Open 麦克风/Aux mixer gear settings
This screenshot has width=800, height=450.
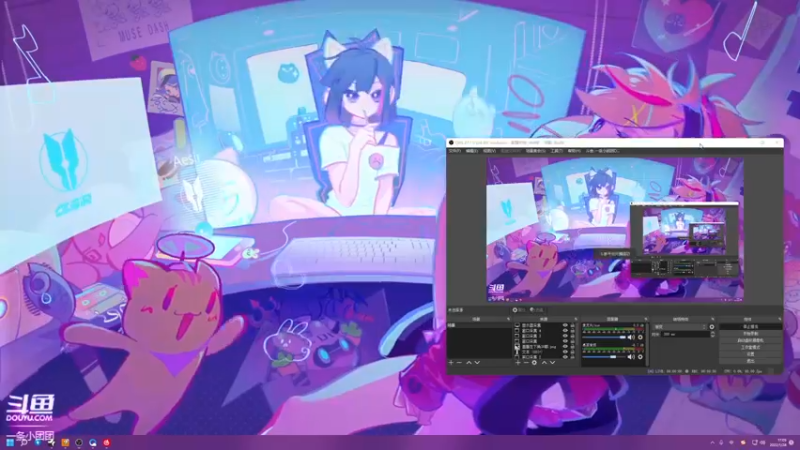pyautogui.click(x=640, y=337)
